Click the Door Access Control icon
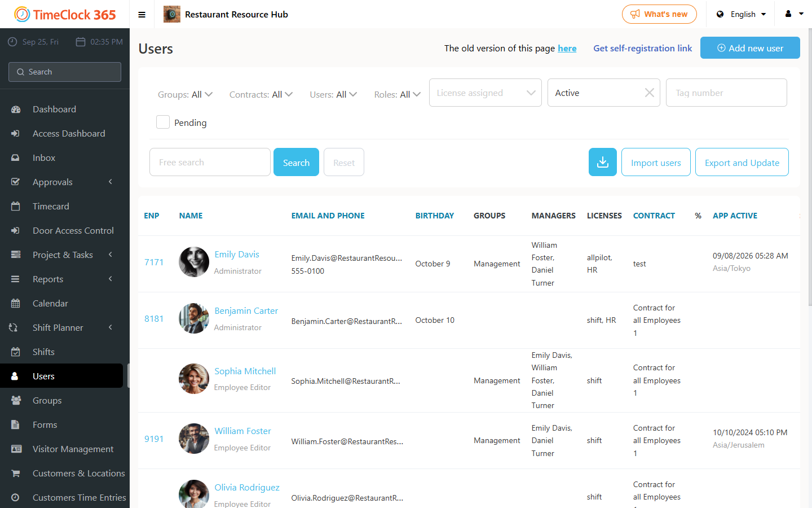 point(16,230)
